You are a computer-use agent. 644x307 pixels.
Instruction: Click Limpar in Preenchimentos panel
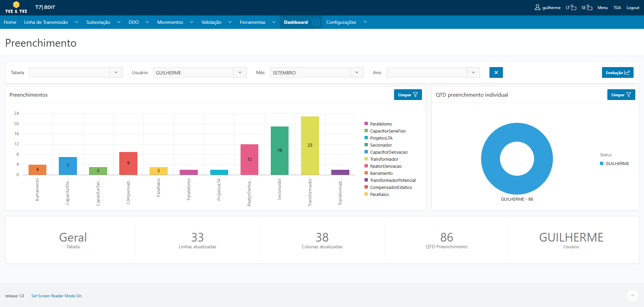[x=407, y=95]
